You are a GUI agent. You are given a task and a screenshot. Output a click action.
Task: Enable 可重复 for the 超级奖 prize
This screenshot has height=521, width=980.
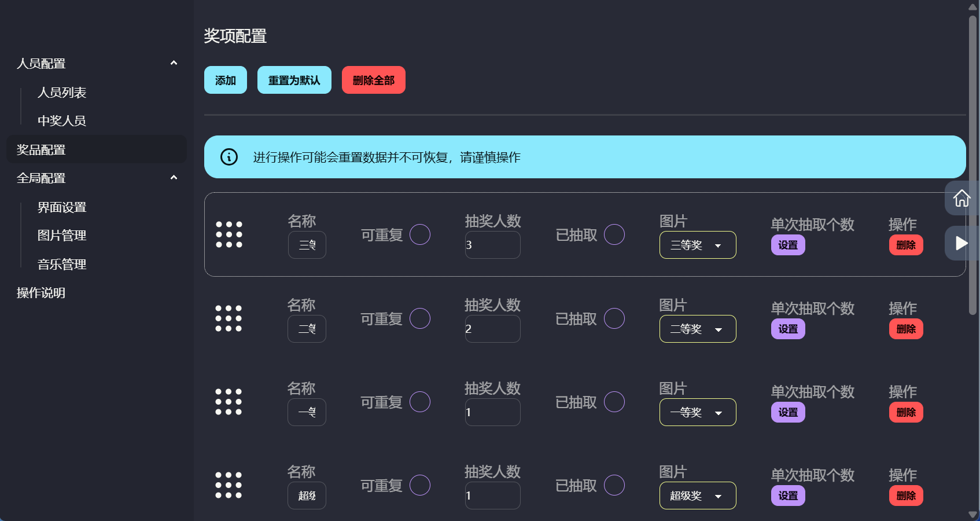pos(420,485)
